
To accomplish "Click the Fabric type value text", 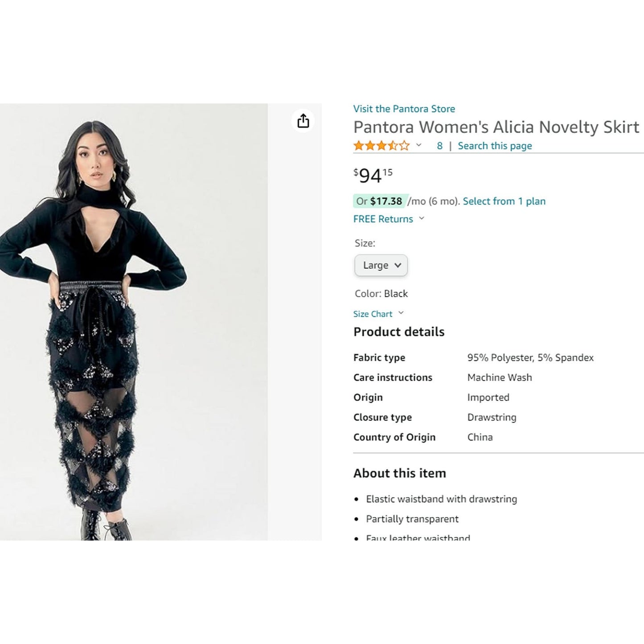I will coord(530,357).
